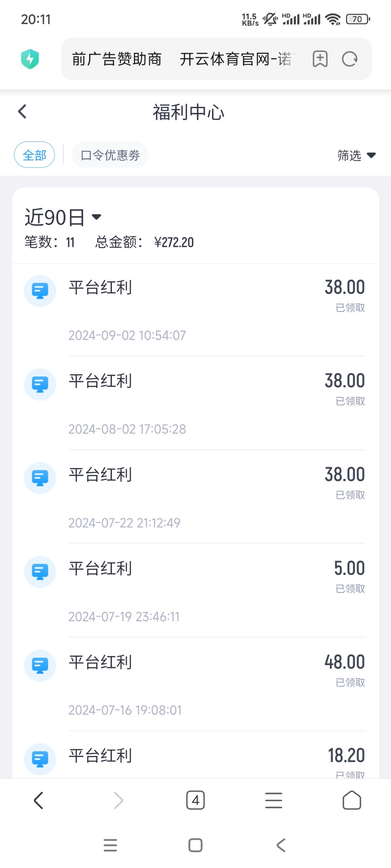Open the 筛选 filter dropdown
The width and height of the screenshot is (391, 868).
[356, 156]
